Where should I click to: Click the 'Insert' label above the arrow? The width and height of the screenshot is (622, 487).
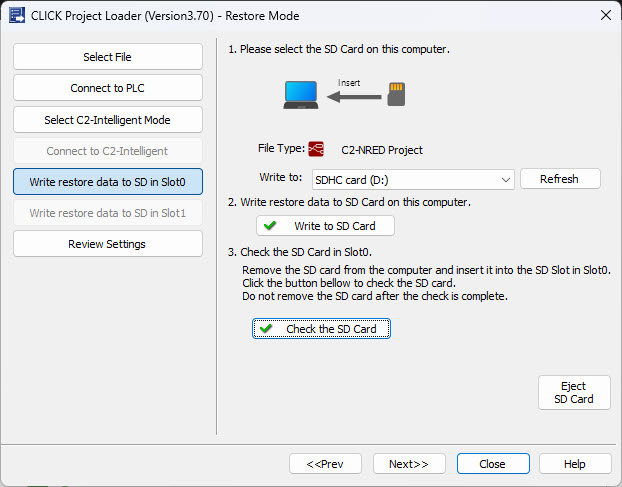click(x=349, y=83)
